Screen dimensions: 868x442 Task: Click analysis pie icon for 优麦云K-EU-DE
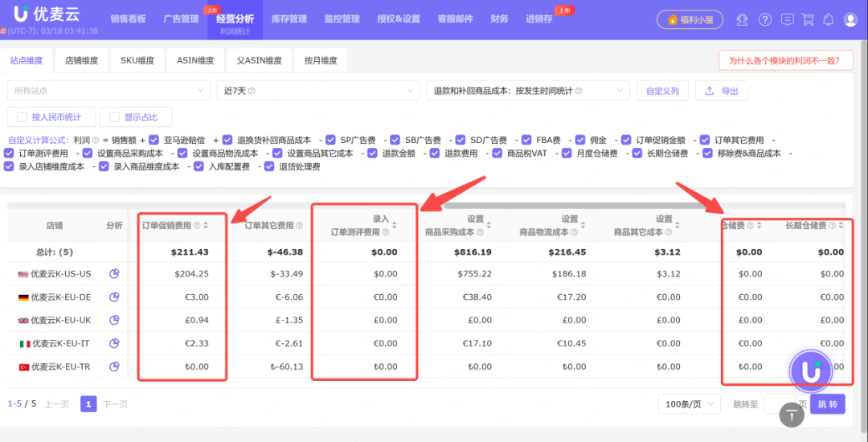(x=115, y=297)
